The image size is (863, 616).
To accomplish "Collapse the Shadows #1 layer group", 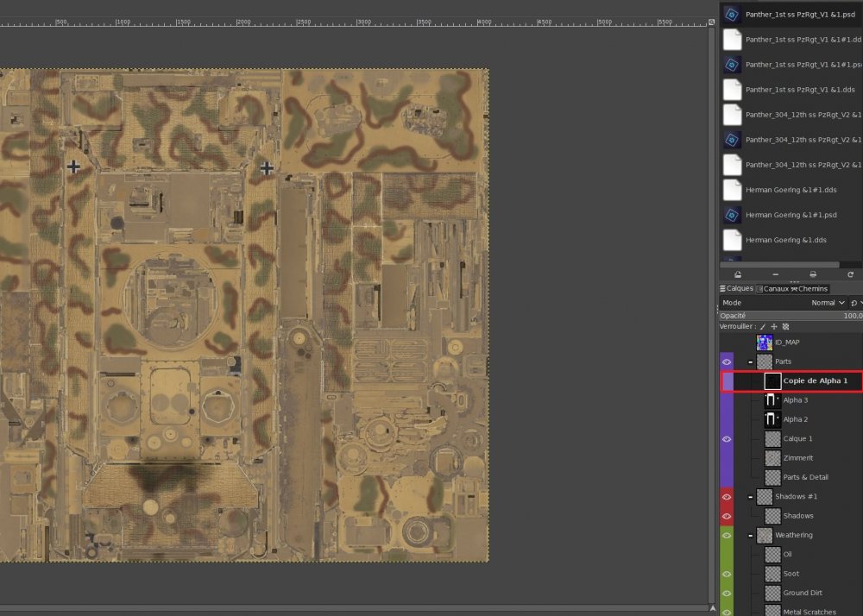I will pos(751,497).
